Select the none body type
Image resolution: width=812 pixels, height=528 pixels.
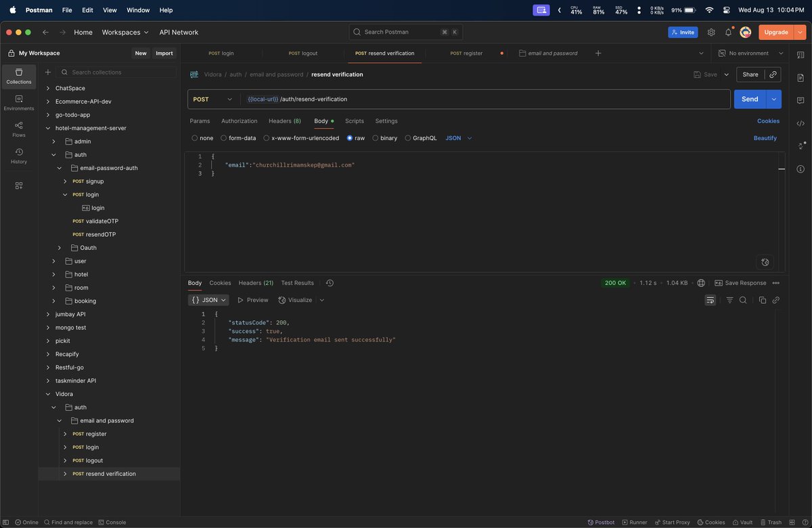click(x=202, y=138)
